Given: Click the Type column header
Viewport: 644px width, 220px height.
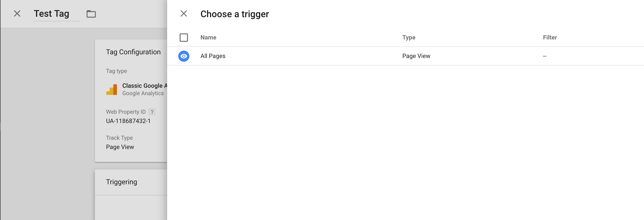Looking at the screenshot, I should (409, 37).
